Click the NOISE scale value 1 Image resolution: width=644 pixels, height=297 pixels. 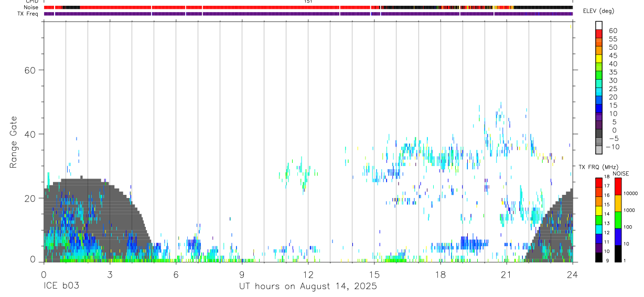tap(625, 260)
